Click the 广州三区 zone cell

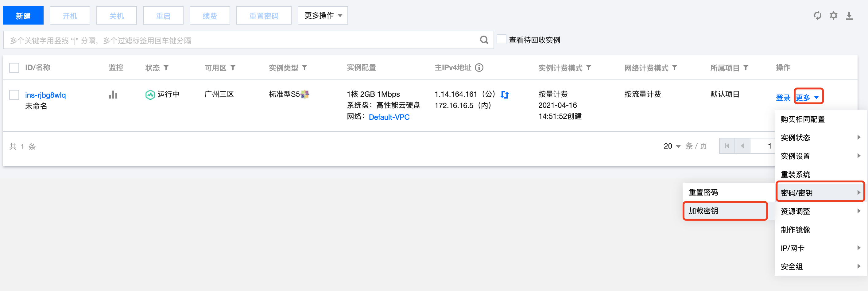coord(219,94)
